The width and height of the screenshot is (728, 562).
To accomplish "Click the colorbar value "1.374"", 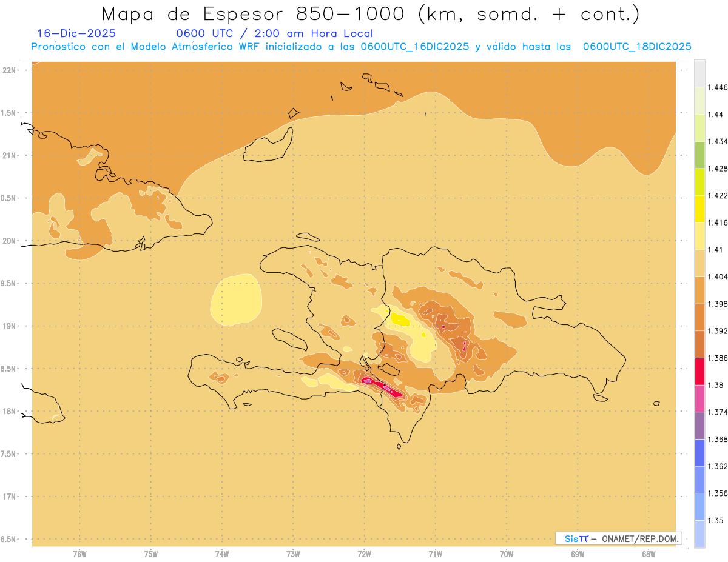I will point(718,412).
